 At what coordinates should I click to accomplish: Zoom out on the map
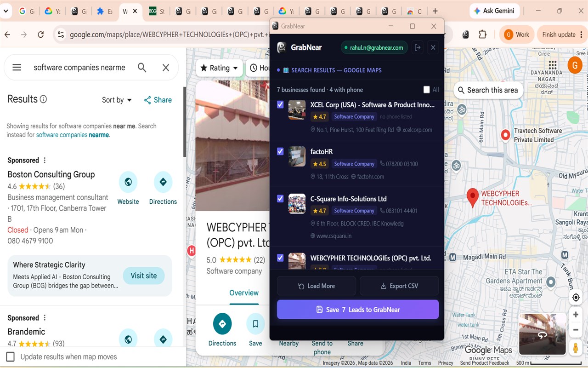[576, 330]
